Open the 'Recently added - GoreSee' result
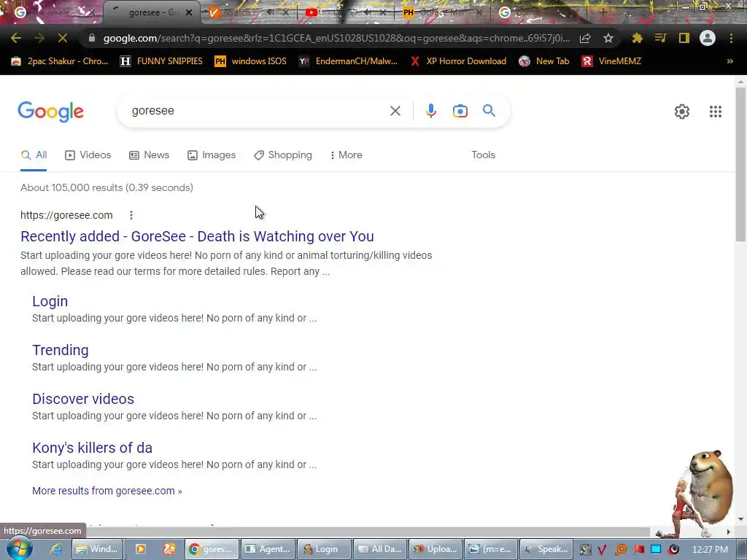The image size is (747, 560). [197, 237]
